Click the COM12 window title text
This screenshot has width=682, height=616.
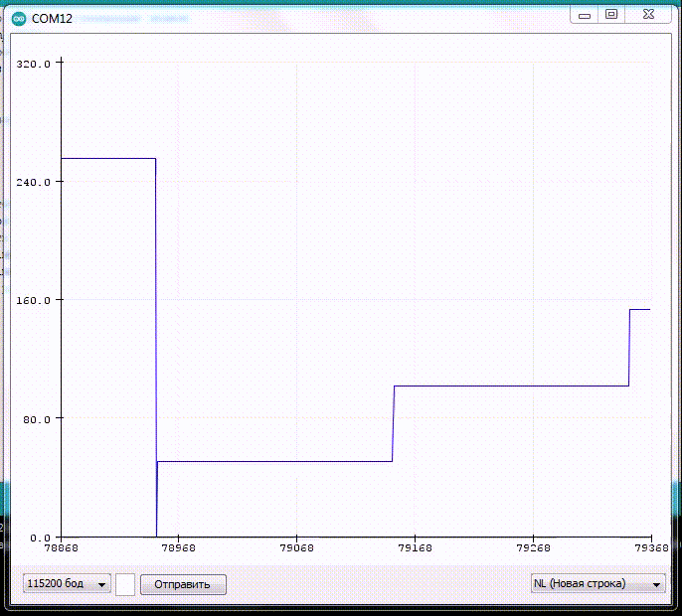pos(53,18)
